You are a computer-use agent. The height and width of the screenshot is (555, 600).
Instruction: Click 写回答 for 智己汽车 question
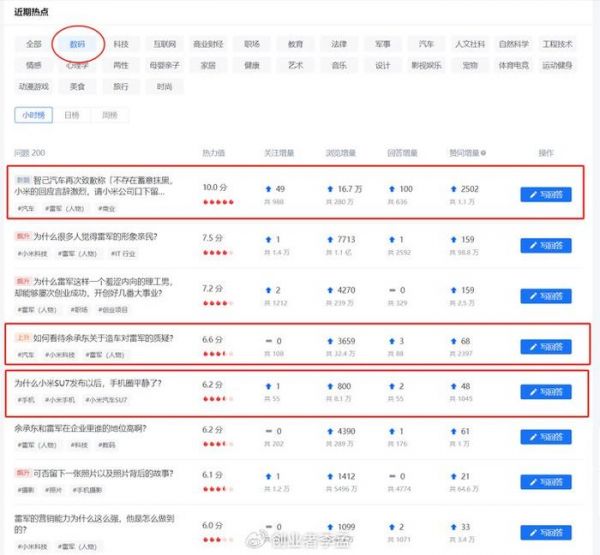(546, 194)
